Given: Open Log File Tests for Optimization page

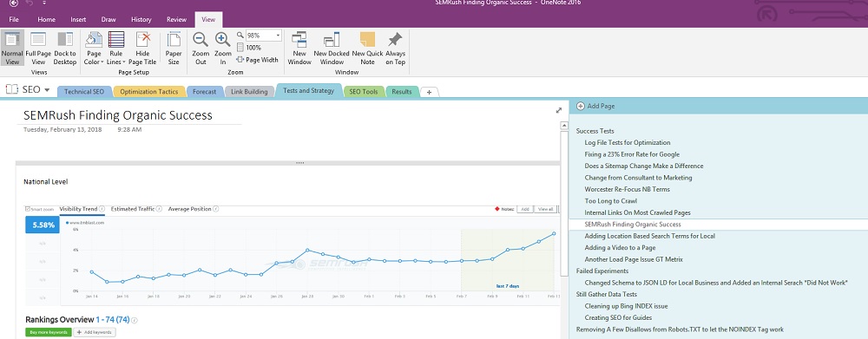Looking at the screenshot, I should 628,143.
